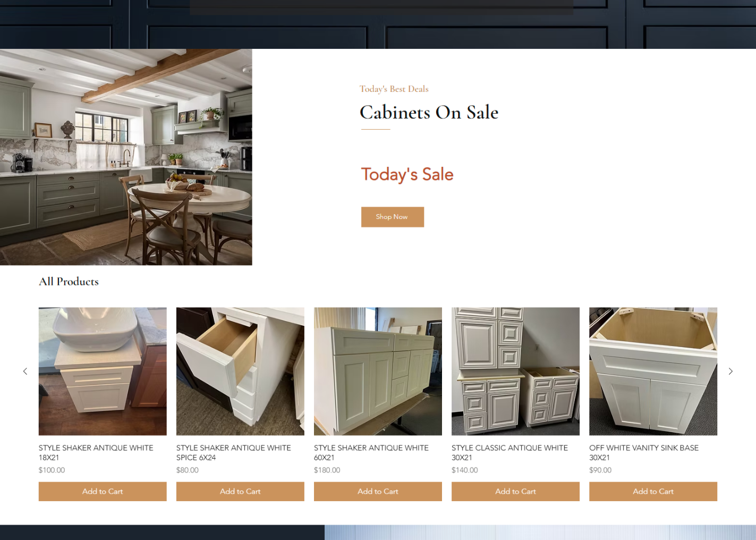Click the green kitchen hero photo
Screen dimensions: 756x540
pos(126,157)
